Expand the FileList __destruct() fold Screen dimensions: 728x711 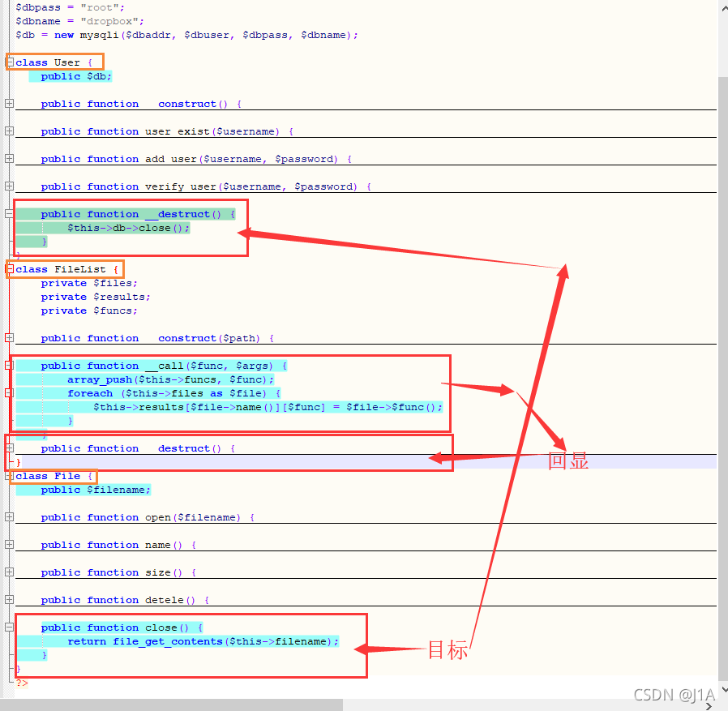pos(9,448)
